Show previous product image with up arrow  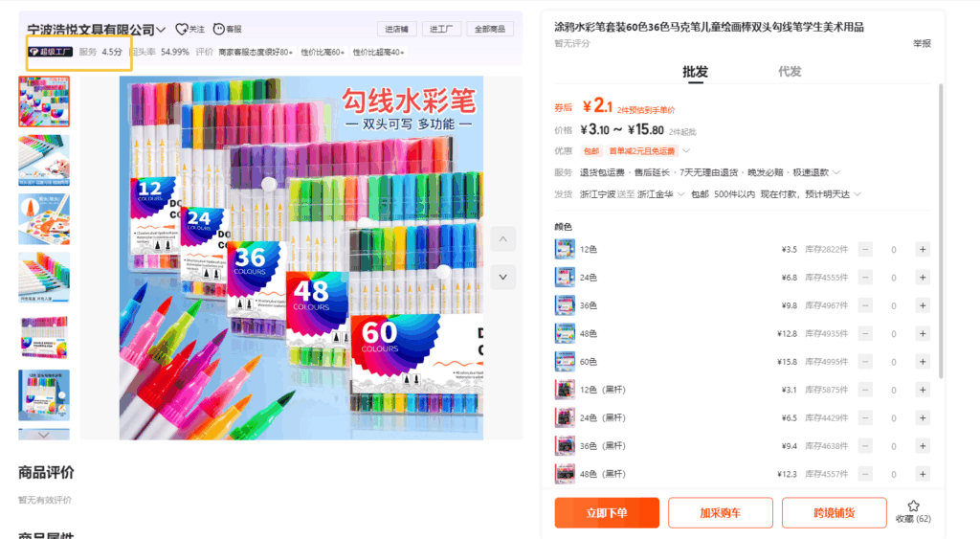pyautogui.click(x=502, y=239)
